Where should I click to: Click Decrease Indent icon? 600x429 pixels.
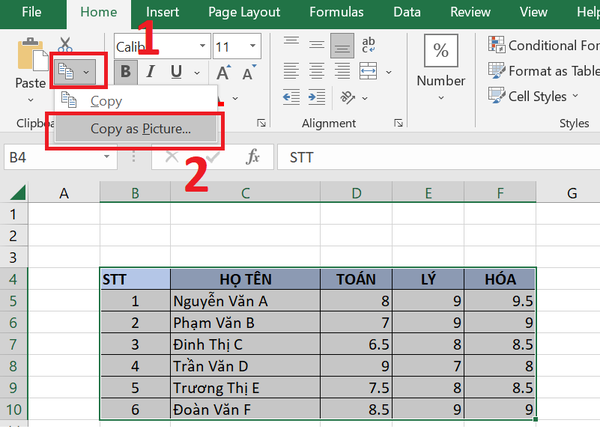point(291,97)
